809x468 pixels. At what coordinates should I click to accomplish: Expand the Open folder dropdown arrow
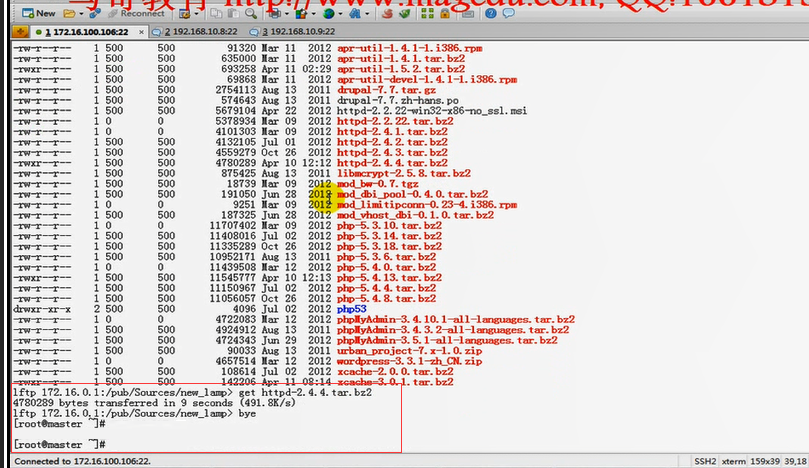(81, 14)
